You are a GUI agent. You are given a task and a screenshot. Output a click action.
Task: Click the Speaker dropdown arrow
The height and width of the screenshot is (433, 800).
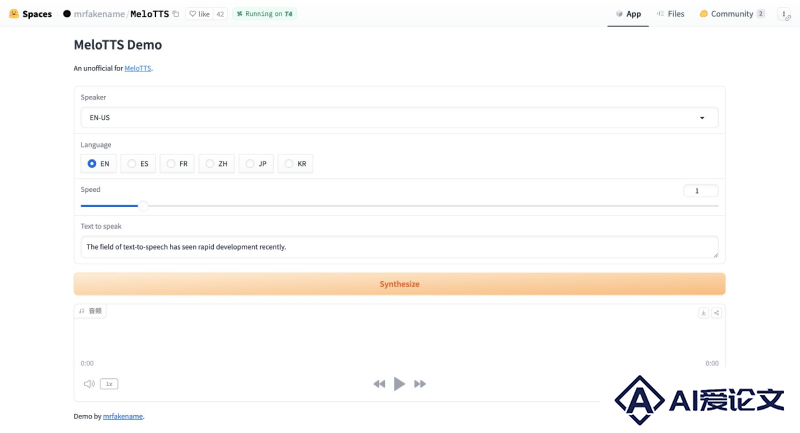(702, 118)
